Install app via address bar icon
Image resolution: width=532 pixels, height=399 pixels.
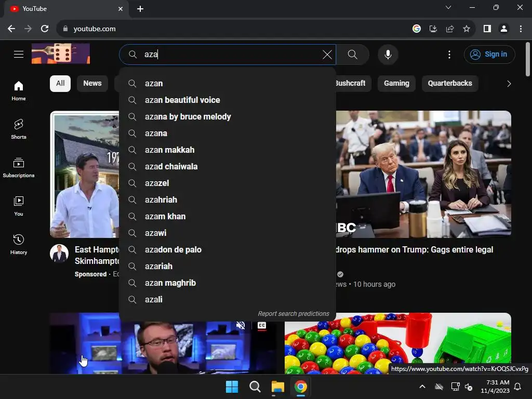click(x=433, y=29)
